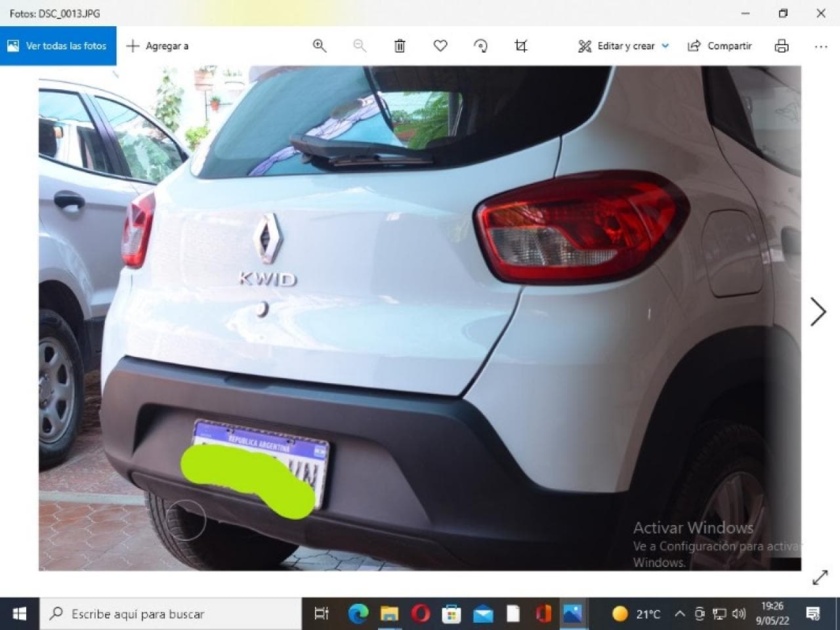Open the notification center icon

[813, 614]
